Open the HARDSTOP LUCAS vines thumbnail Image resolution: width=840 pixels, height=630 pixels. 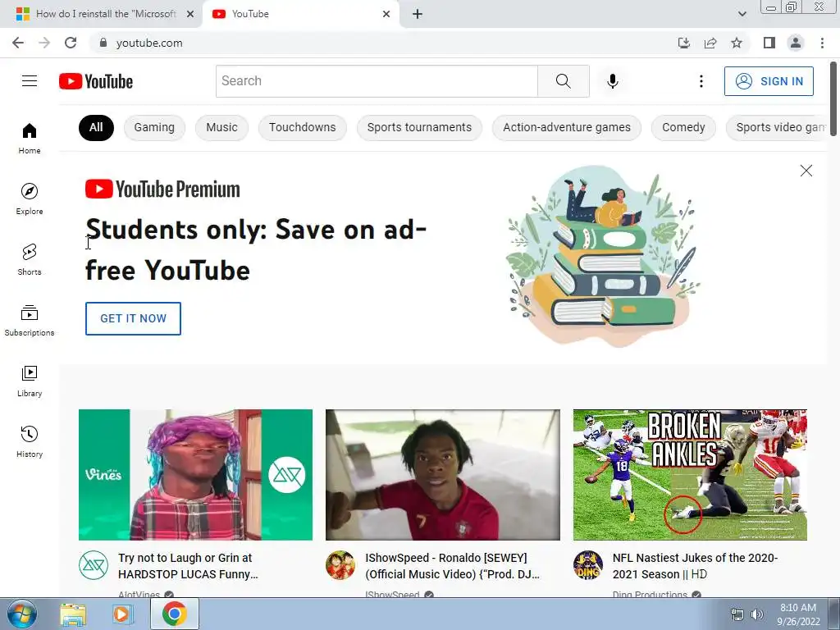(x=195, y=475)
